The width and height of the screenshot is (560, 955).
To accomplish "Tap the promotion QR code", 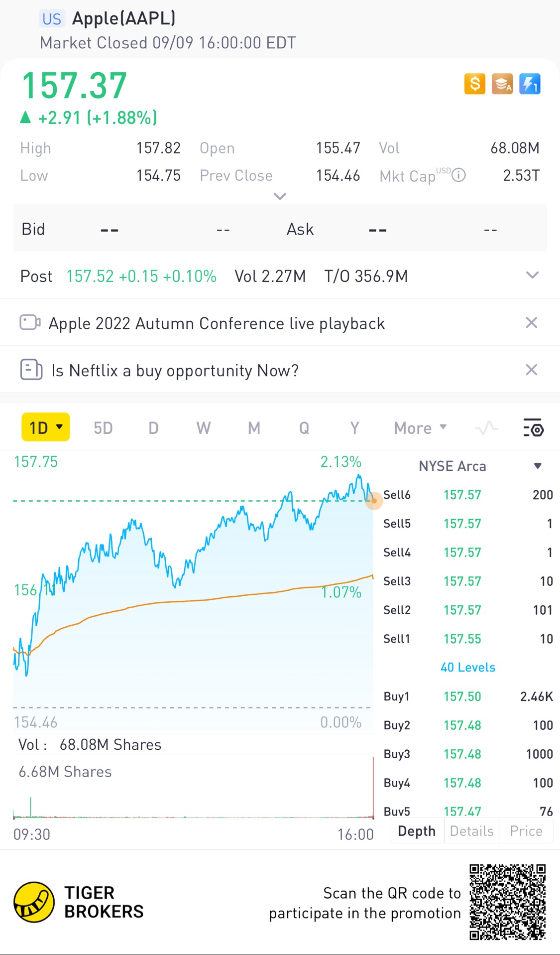I will [507, 902].
